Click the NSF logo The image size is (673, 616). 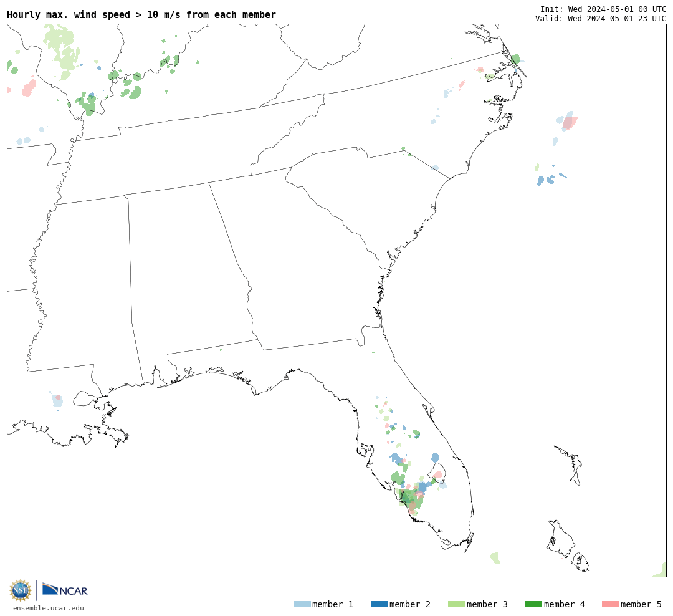[x=20, y=590]
